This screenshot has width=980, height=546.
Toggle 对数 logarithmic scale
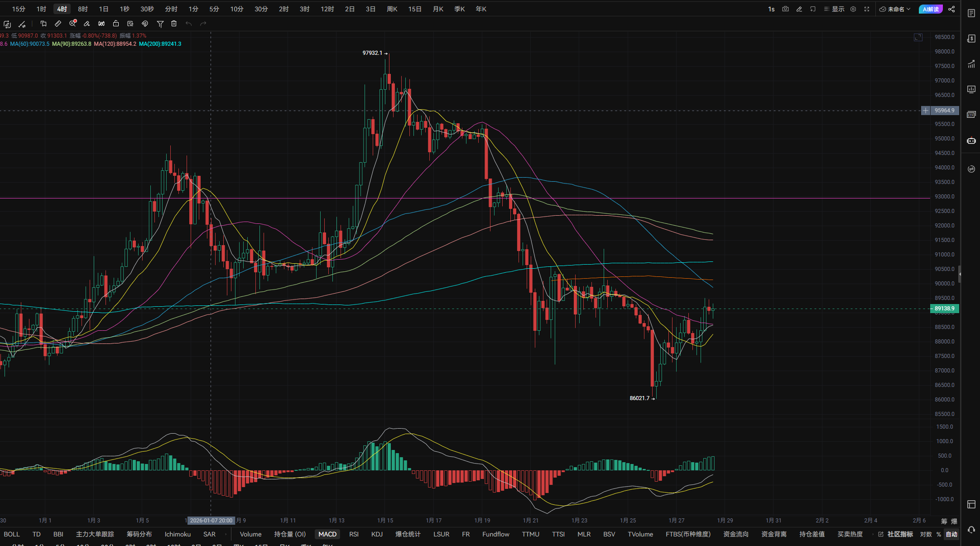click(926, 534)
